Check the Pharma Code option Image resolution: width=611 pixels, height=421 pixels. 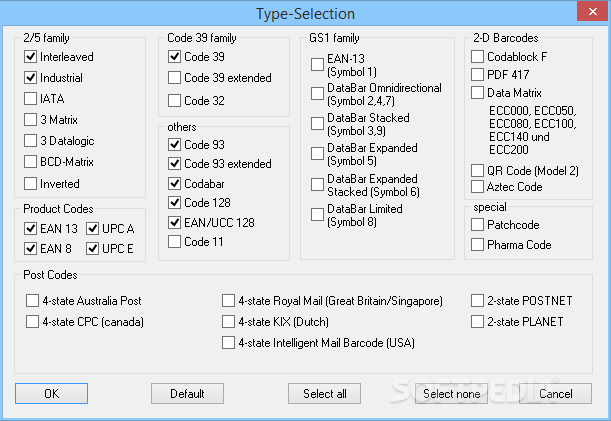478,245
